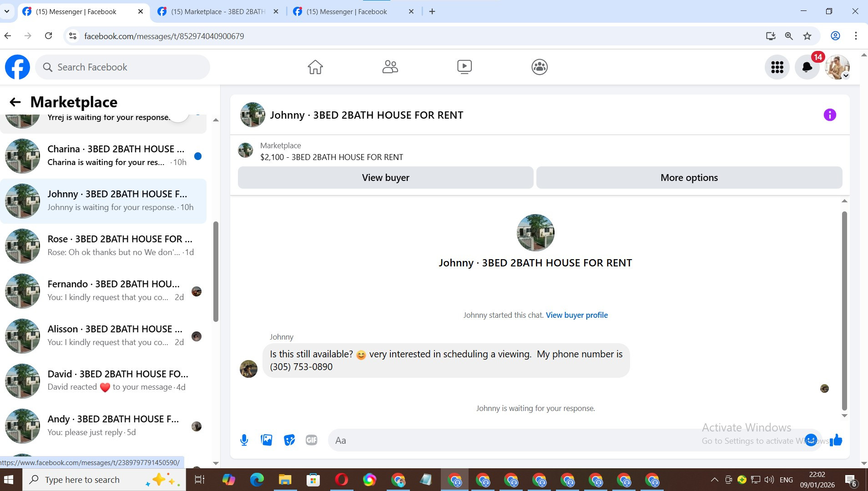Switch to the third Messenger browser tab
The width and height of the screenshot is (868, 491).
[347, 12]
